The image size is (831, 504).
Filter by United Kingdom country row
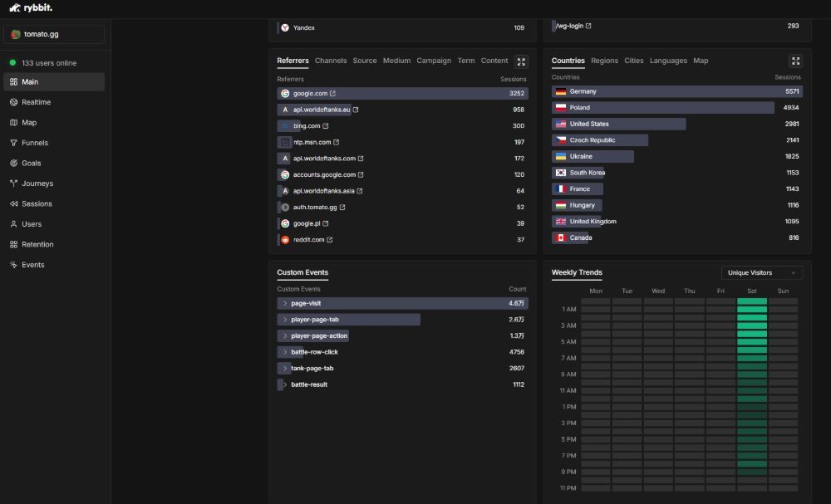(x=676, y=222)
